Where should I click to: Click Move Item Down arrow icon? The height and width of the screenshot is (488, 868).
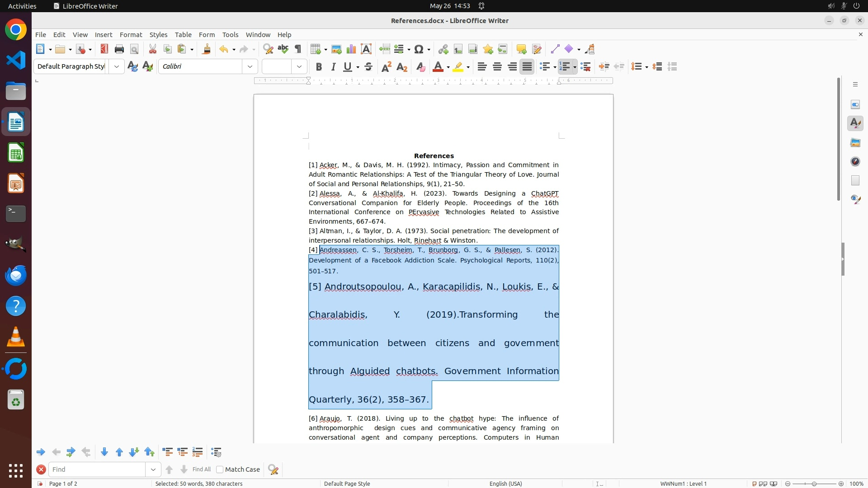pos(104,452)
